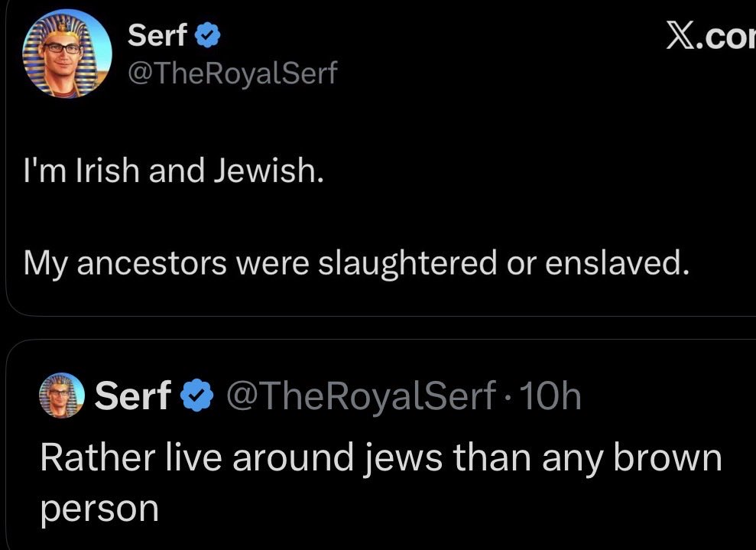Click the word "person" in quoted tweet
This screenshot has width=756, height=550.
pos(99,507)
